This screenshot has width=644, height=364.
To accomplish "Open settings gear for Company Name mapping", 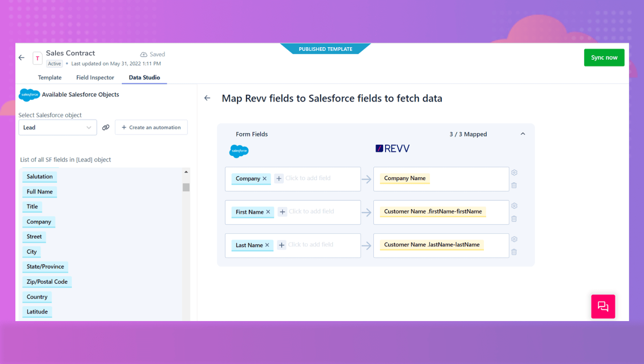I will click(x=514, y=172).
